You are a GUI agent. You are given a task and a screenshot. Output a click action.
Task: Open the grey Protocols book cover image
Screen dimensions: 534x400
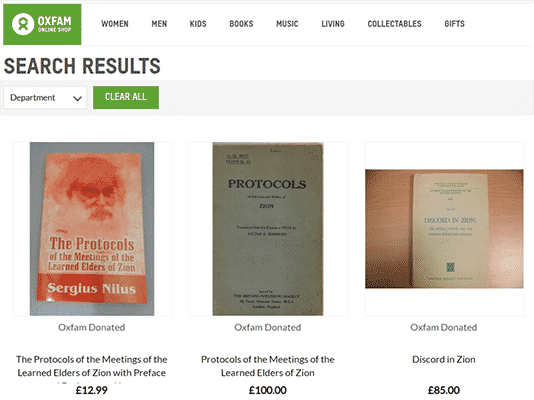[x=268, y=229]
